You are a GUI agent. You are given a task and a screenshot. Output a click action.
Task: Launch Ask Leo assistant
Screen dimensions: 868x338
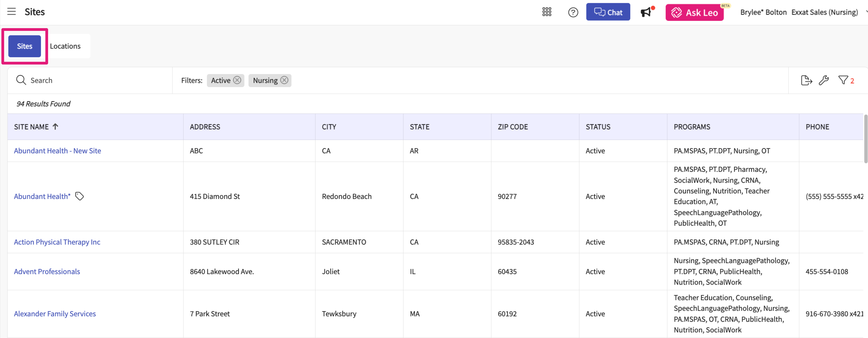(694, 13)
